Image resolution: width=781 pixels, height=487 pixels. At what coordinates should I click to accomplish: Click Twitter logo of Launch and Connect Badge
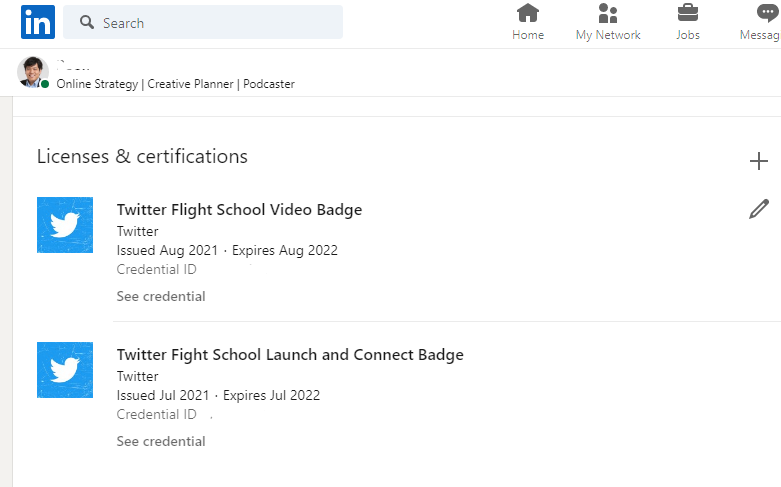[x=65, y=370]
